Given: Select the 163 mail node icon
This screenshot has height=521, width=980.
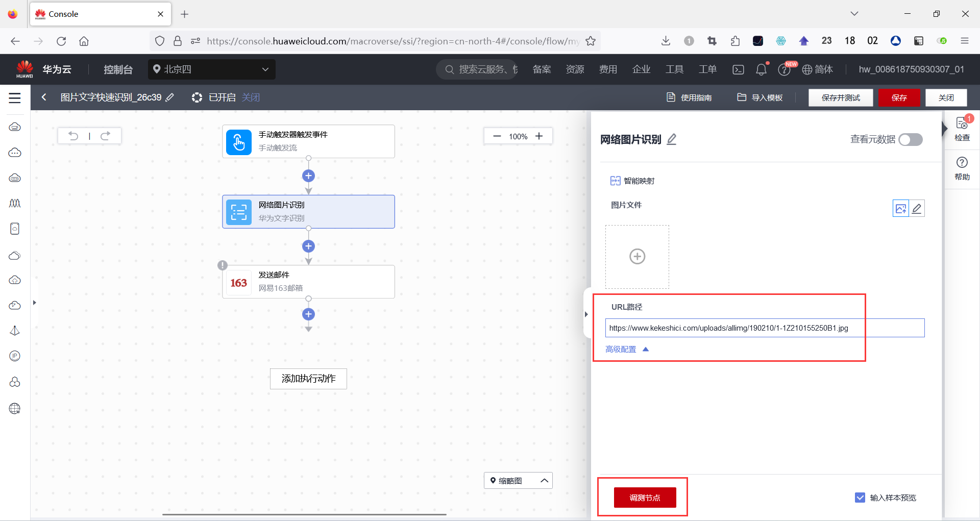Looking at the screenshot, I should [x=238, y=282].
